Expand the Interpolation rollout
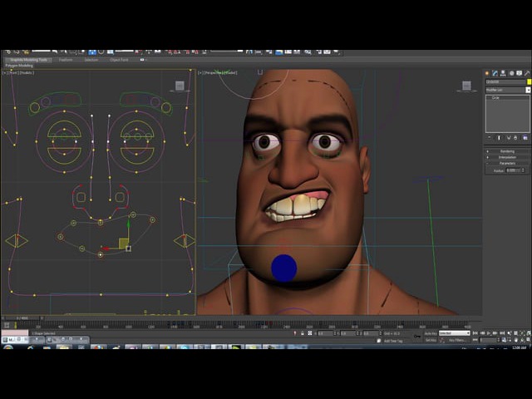 (507, 157)
